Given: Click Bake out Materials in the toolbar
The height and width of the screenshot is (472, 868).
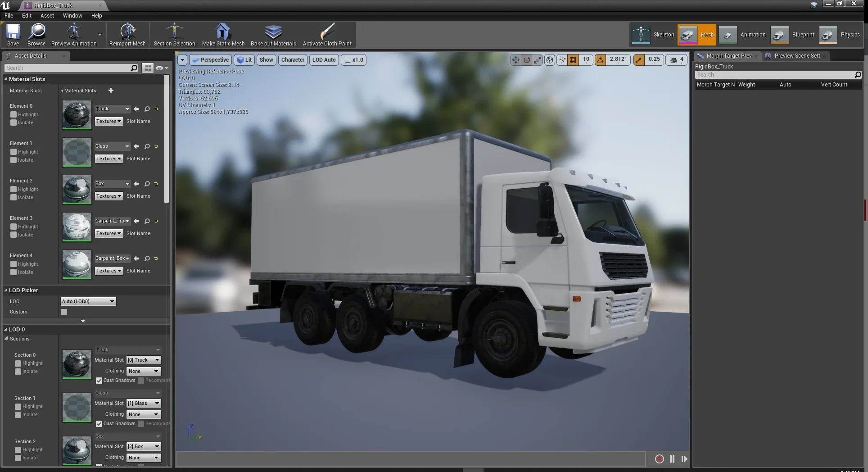Looking at the screenshot, I should tap(273, 35).
